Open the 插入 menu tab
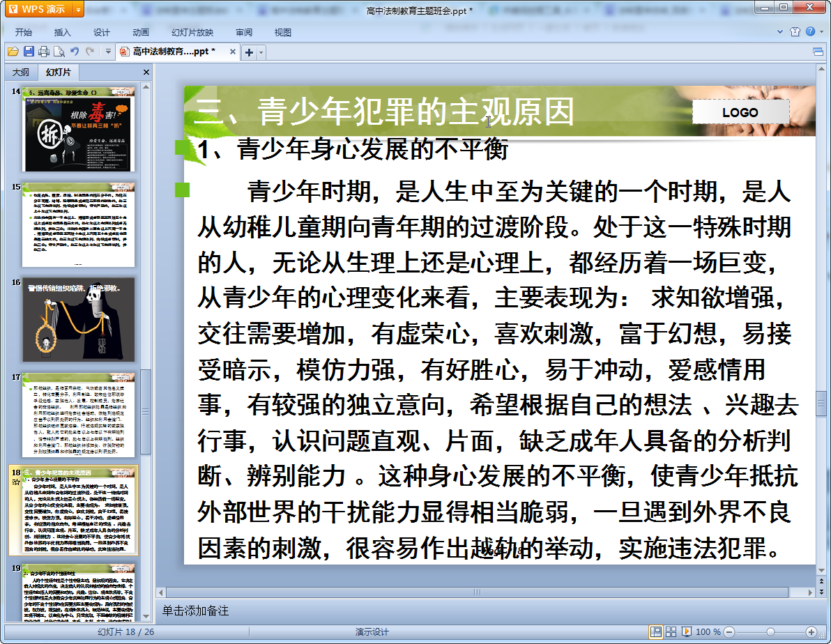The image size is (831, 644). [62, 32]
